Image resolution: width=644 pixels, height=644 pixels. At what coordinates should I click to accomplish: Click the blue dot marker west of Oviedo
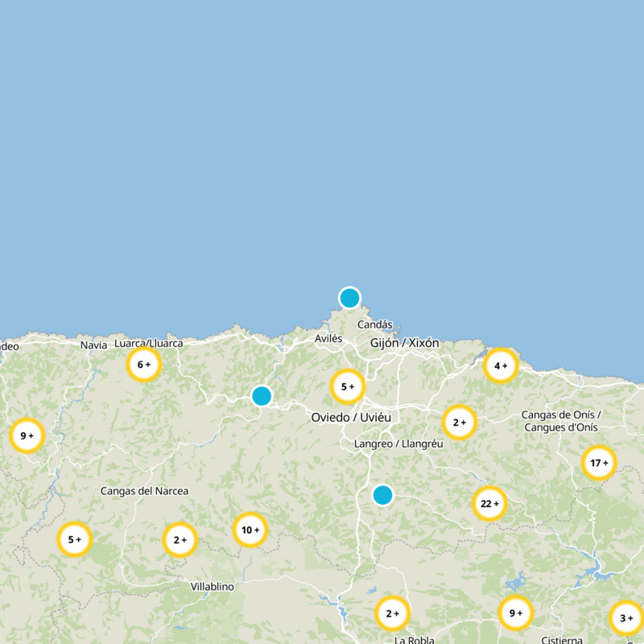262,396
